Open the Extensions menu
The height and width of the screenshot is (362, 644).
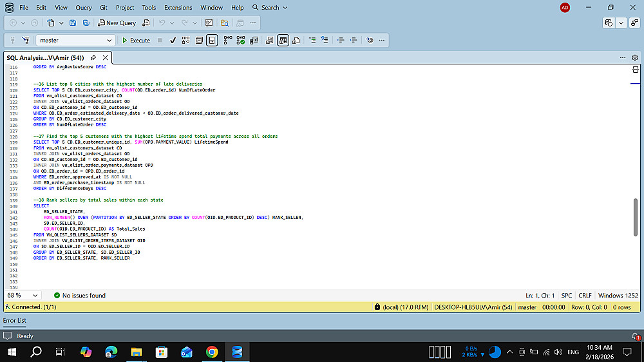click(178, 7)
